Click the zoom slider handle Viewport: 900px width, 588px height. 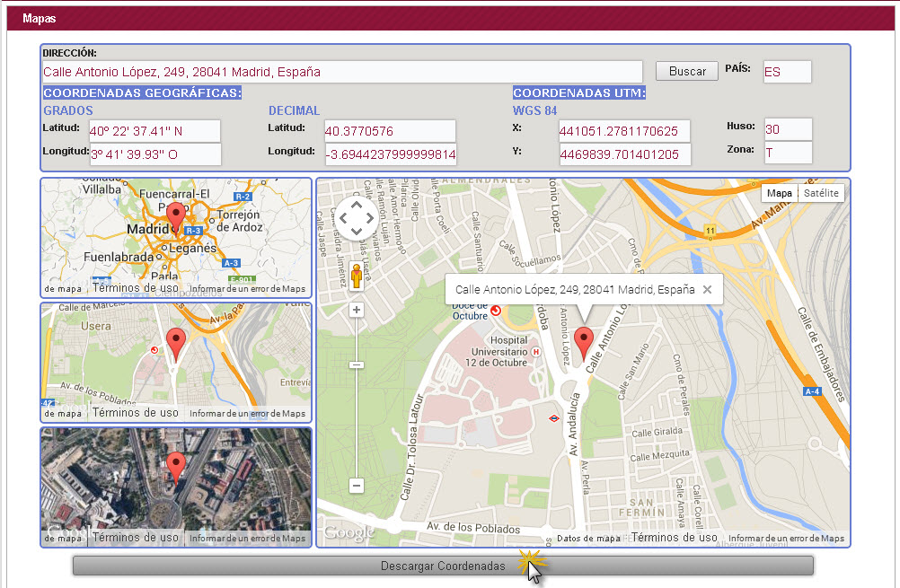357,364
